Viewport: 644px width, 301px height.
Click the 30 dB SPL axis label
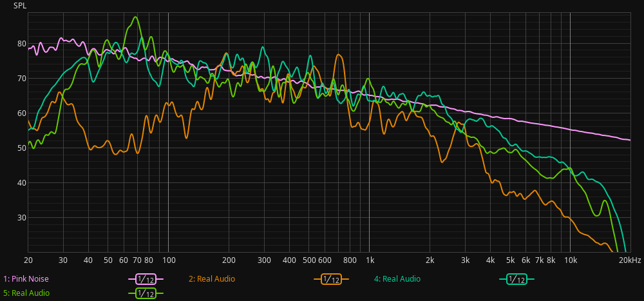(x=22, y=217)
